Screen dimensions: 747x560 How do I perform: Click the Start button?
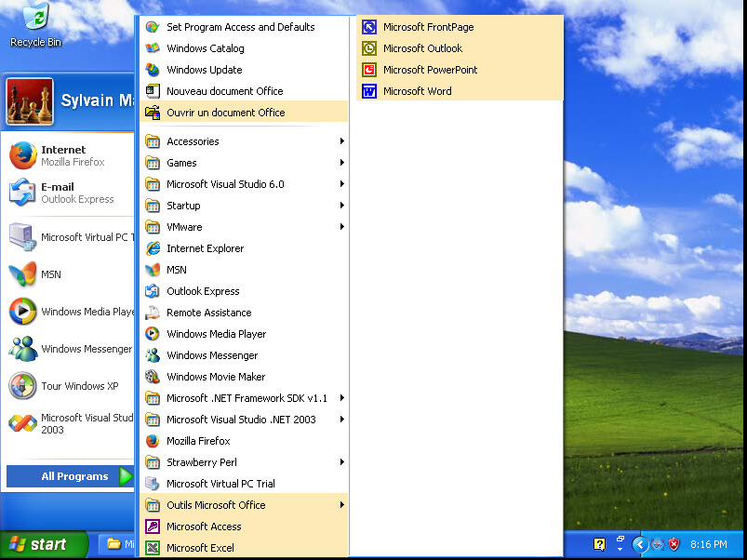click(x=44, y=545)
